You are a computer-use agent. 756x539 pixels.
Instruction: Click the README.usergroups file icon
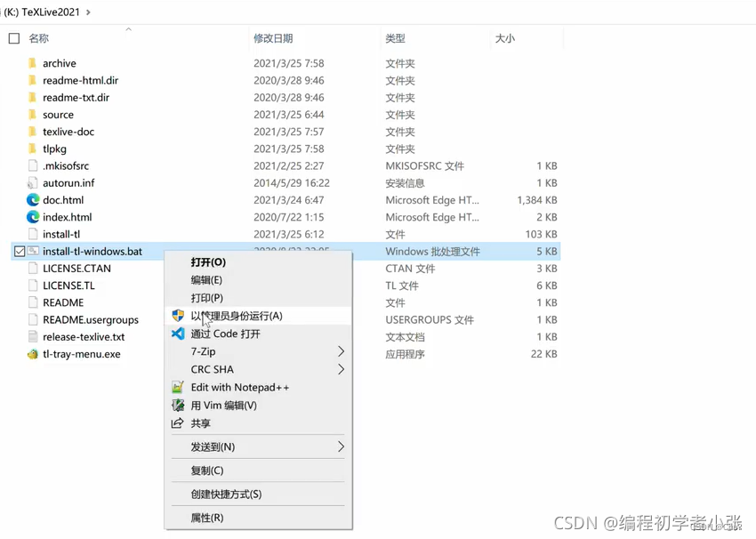coord(33,319)
